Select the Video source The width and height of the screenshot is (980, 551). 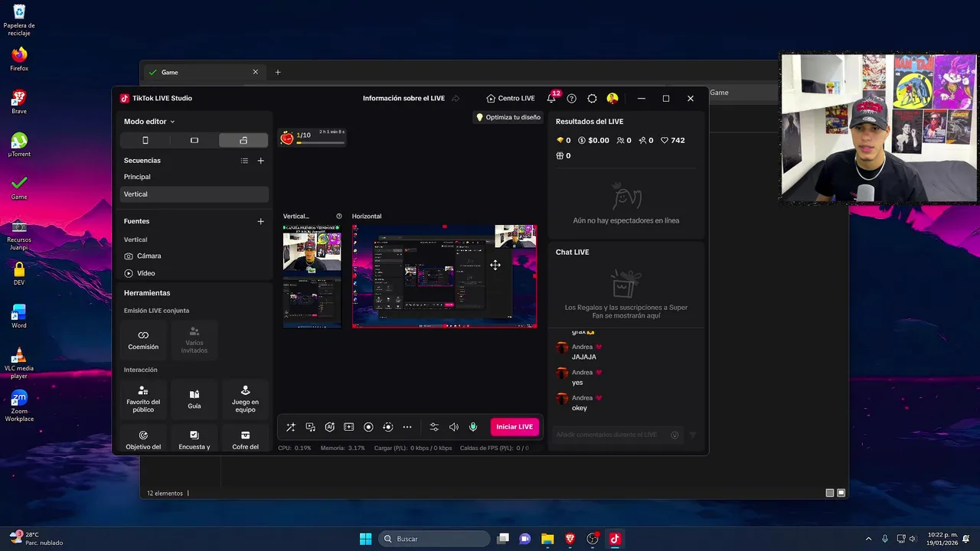click(194, 273)
